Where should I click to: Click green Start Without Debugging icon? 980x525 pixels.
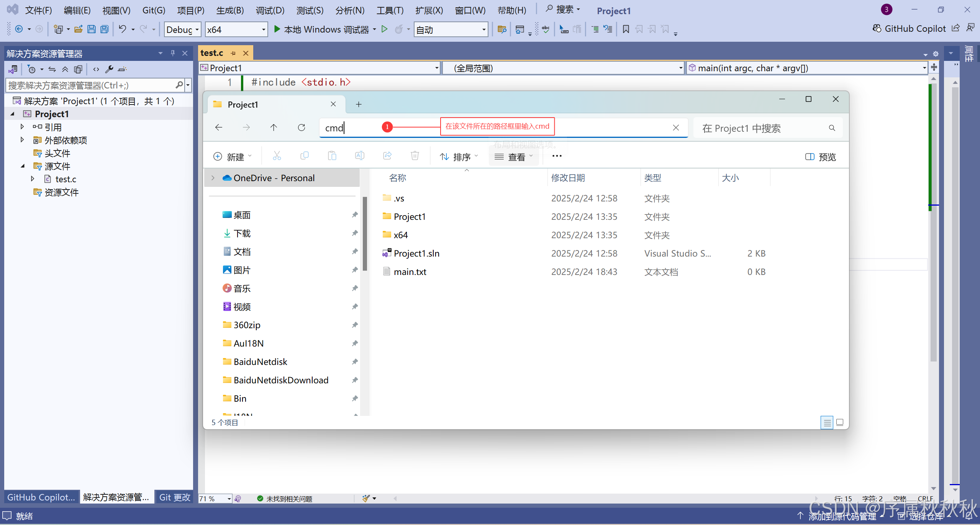click(385, 29)
